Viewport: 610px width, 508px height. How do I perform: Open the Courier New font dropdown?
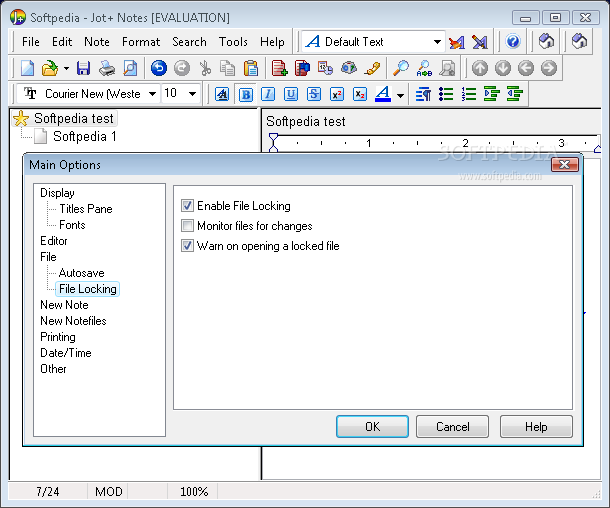click(x=152, y=94)
